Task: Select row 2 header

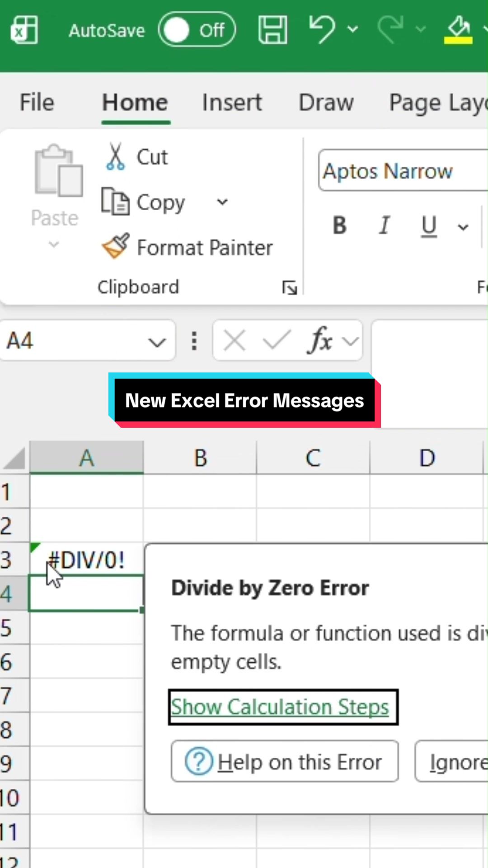Action: (14, 526)
